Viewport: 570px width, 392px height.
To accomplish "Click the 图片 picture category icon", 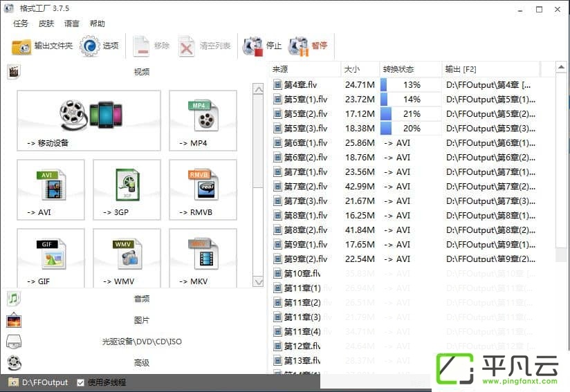I will pos(14,320).
